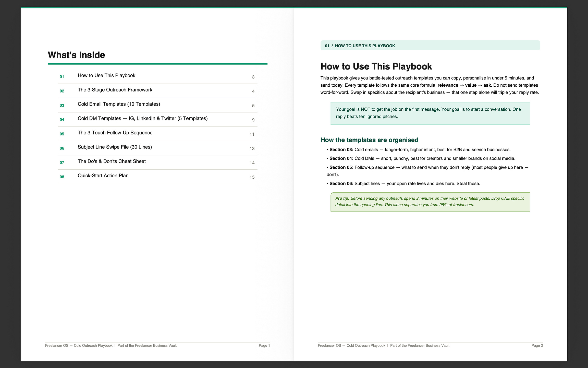Click page number 9 in contents

[x=253, y=120]
